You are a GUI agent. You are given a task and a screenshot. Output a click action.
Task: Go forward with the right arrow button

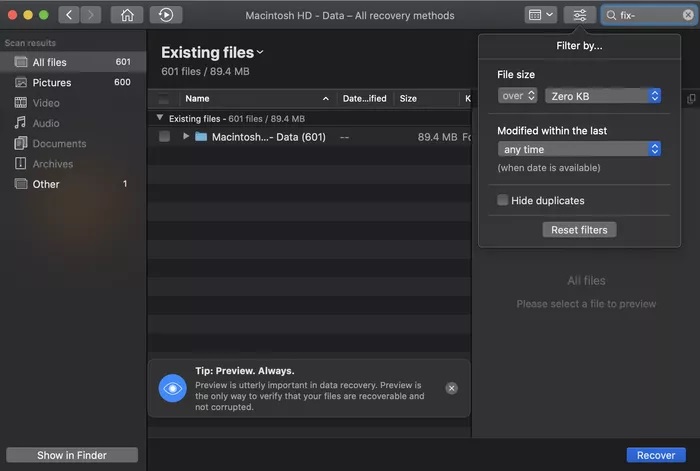pyautogui.click(x=91, y=15)
